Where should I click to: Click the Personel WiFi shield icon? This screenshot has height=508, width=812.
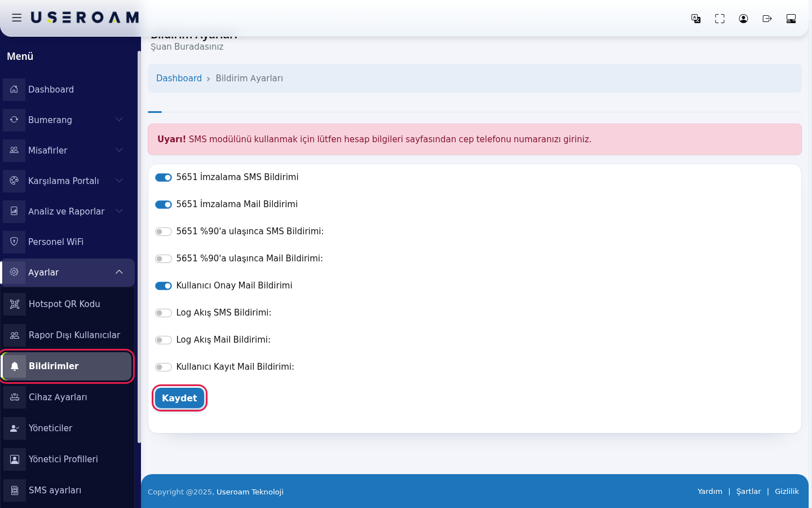(14, 242)
